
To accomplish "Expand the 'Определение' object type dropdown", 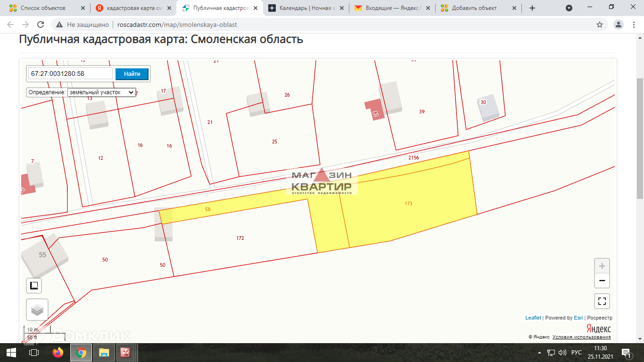I will click(x=101, y=92).
